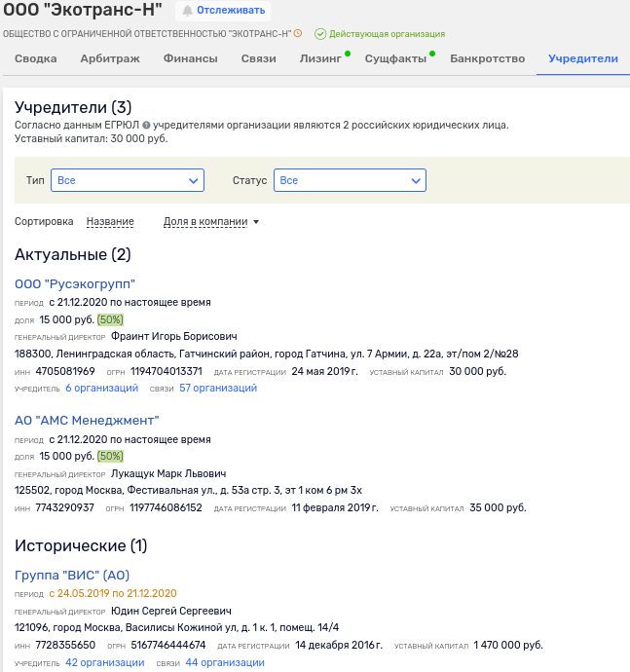Sort by Доля в компании
Screen dimensions: 630x672
pos(205,222)
